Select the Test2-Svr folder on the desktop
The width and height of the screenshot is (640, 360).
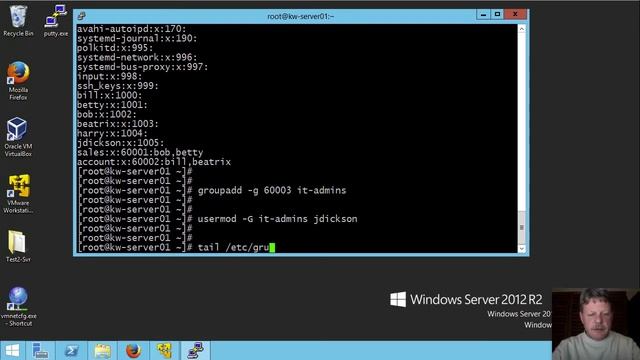tap(18, 246)
